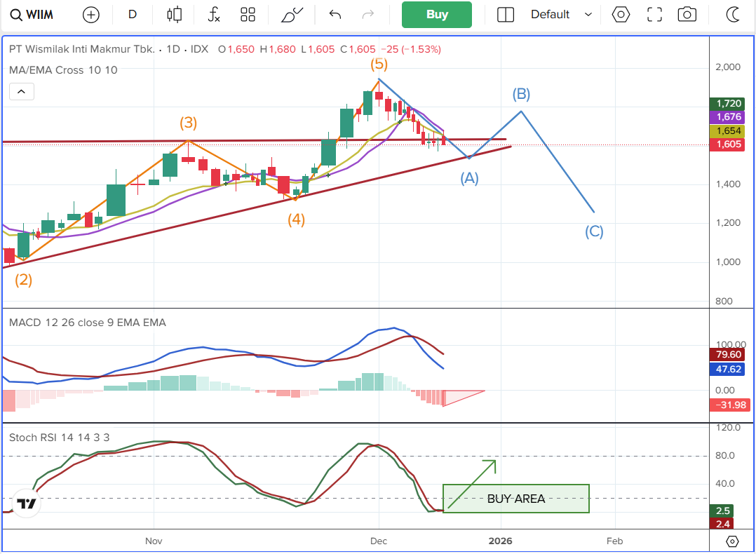Select the BUY AREA text annotation
Image resolution: width=756 pixels, height=554 pixels.
pyautogui.click(x=516, y=499)
